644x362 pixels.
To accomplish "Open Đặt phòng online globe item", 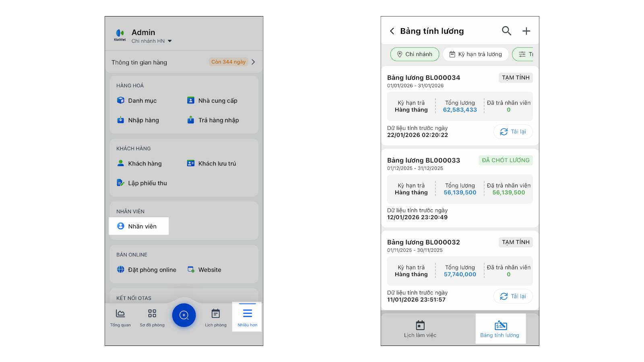I will [x=147, y=270].
